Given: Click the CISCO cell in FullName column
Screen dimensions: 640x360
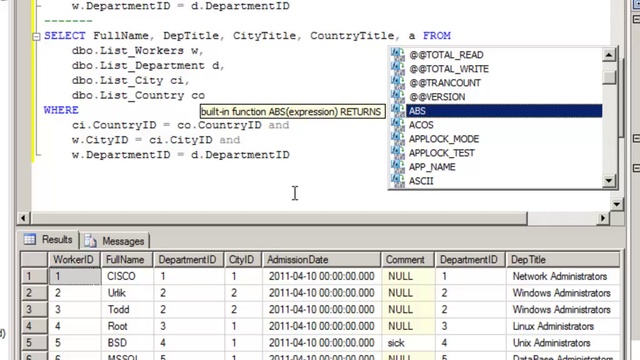Looking at the screenshot, I should 127,276.
